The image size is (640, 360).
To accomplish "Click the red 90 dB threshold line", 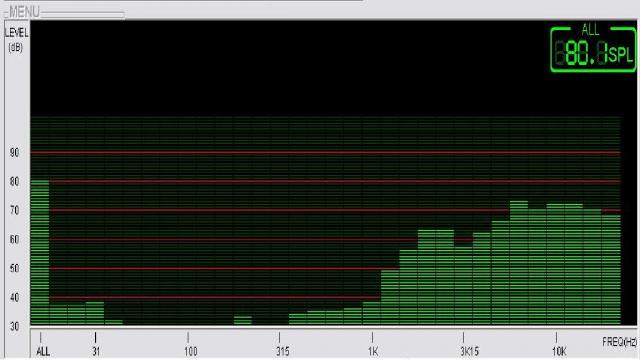I will pyautogui.click(x=325, y=153).
